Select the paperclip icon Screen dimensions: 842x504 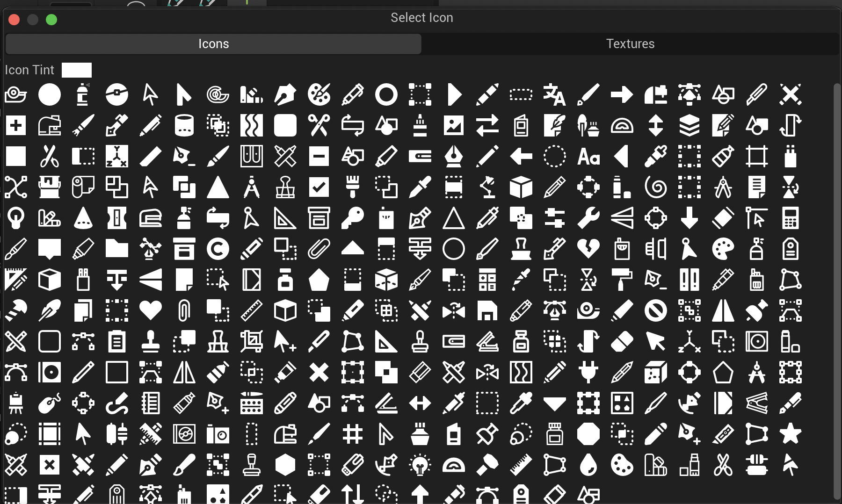pyautogui.click(x=319, y=248)
